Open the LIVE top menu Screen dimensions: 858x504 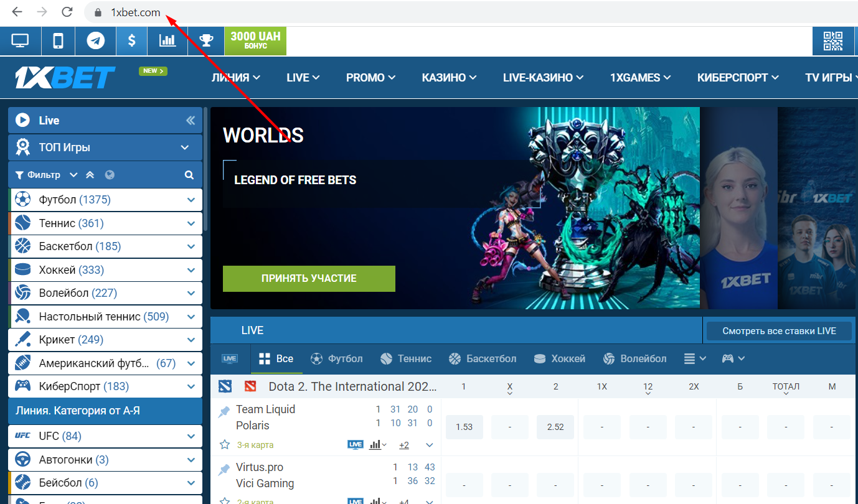pos(303,78)
